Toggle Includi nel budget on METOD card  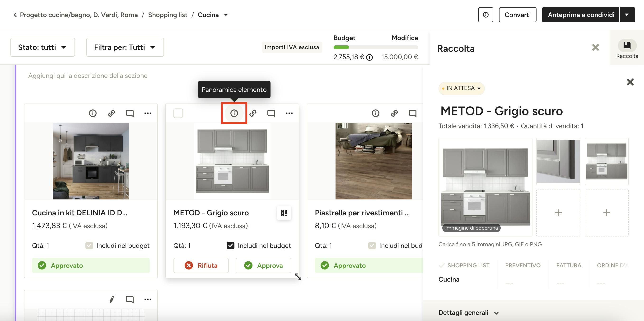coord(230,245)
